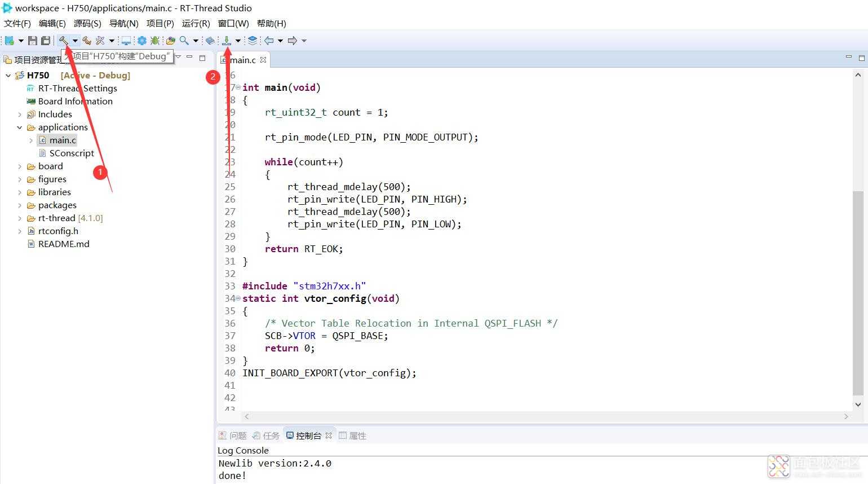This screenshot has height=484, width=868.
Task: Open the 文件(F) menu
Action: [17, 23]
